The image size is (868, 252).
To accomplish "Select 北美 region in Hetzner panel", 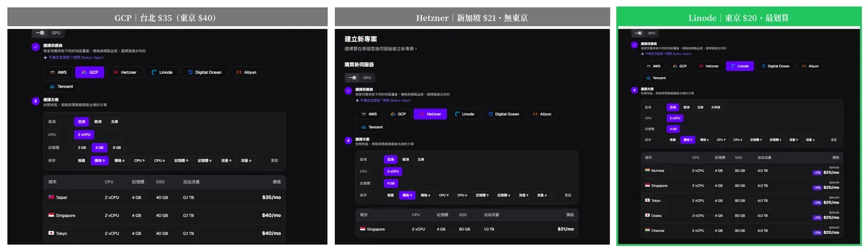I will (421, 160).
